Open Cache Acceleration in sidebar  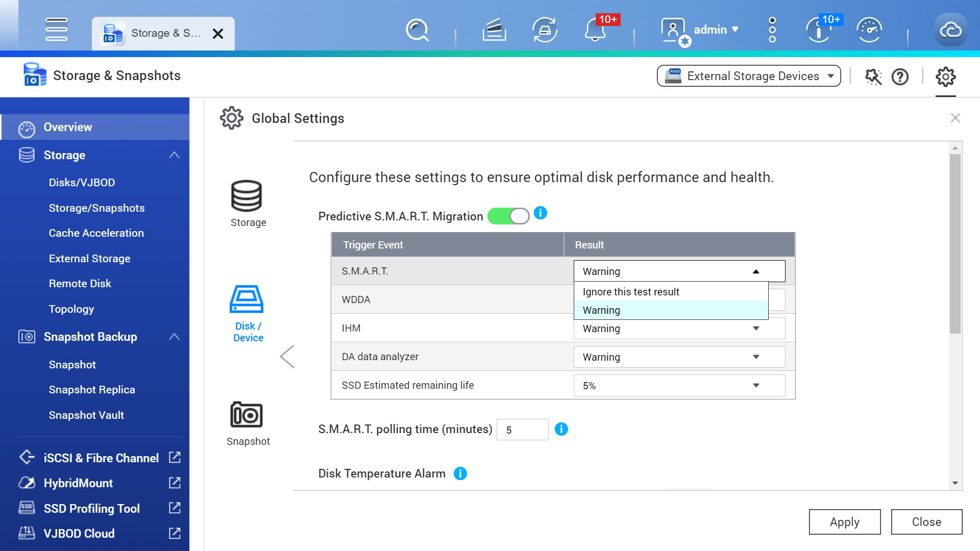point(96,233)
